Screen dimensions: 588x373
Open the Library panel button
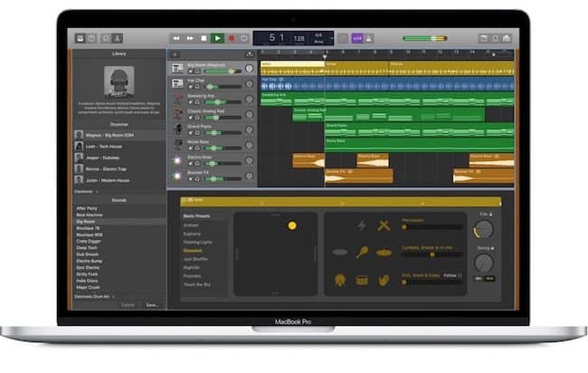pyautogui.click(x=80, y=38)
